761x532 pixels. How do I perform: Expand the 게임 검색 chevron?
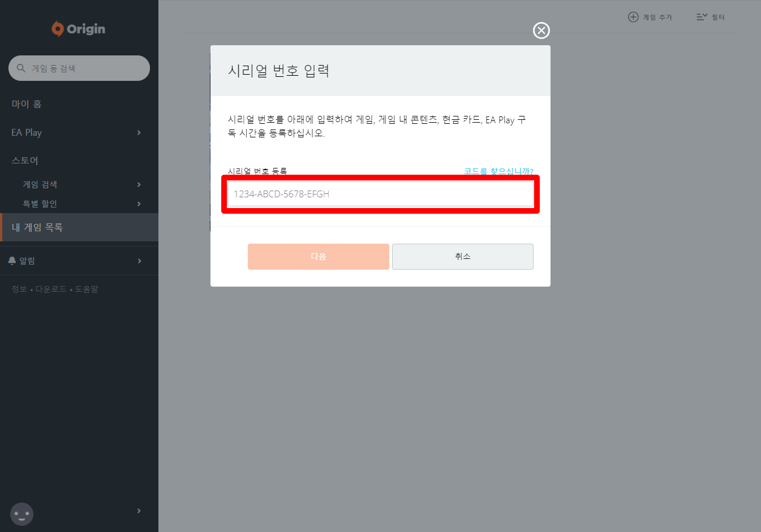[139, 184]
